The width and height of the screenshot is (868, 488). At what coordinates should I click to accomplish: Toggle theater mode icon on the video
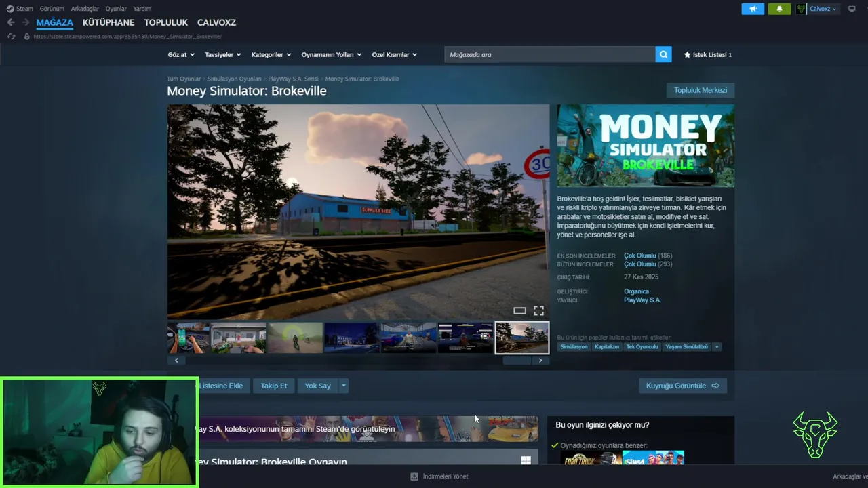click(519, 310)
